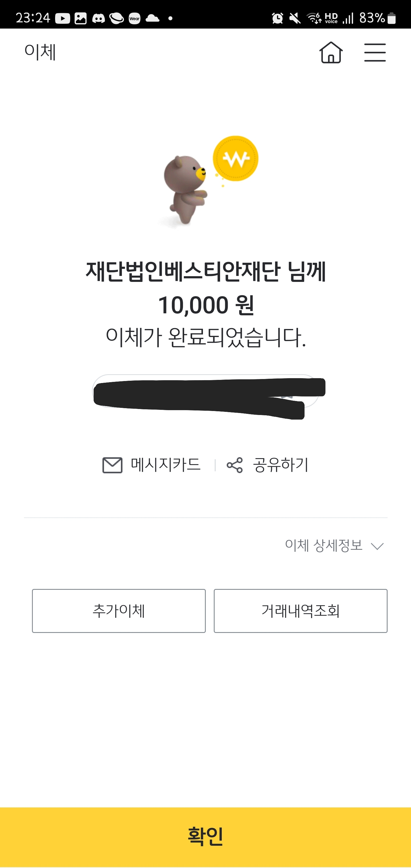Tap the Discord notification icon
411x868 pixels.
point(98,18)
